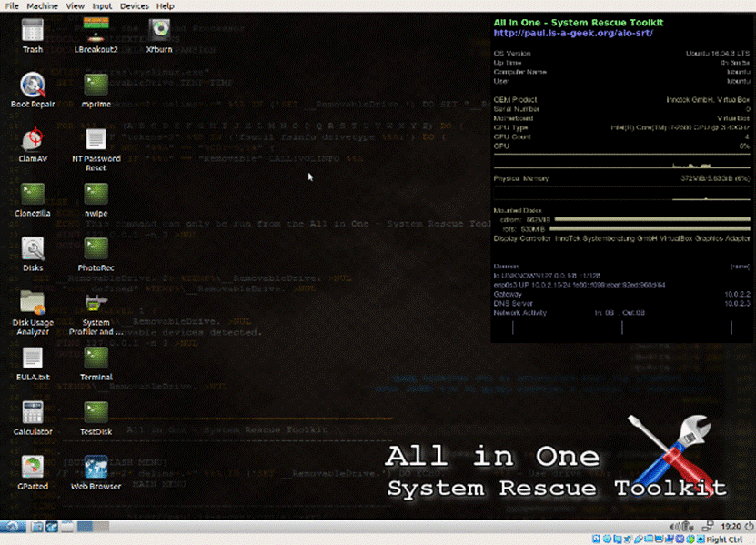Image resolution: width=756 pixels, height=545 pixels.
Task: Switch to the first workspace in pager
Action: point(85,527)
